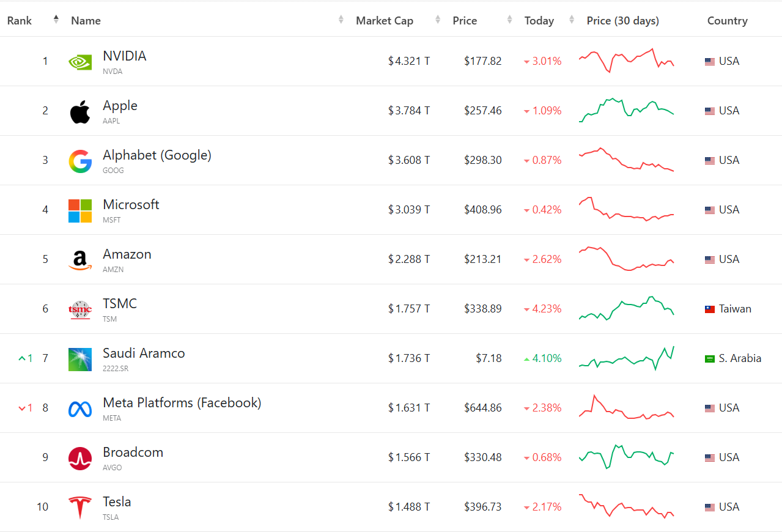Click the Apple logo icon
782x532 pixels.
[80, 111]
